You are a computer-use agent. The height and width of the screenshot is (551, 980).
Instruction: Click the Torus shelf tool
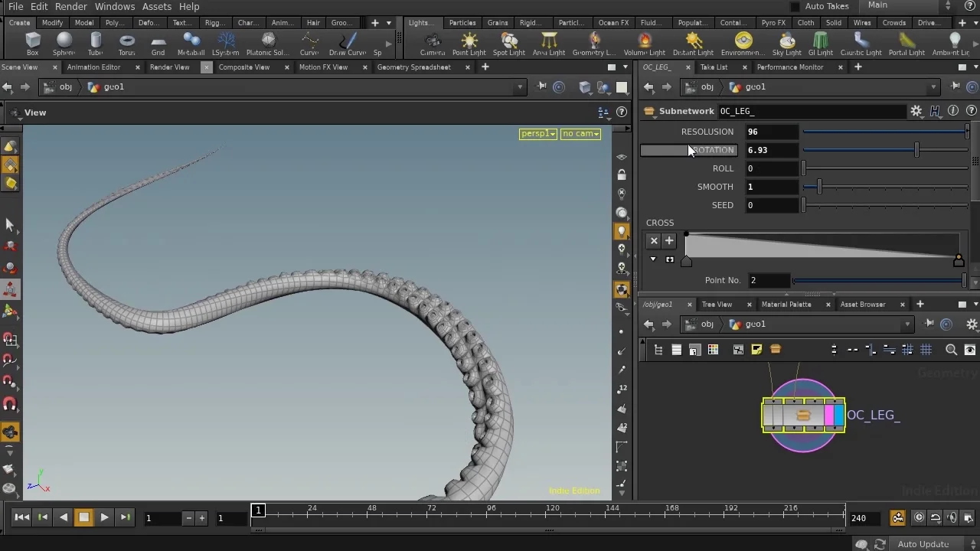click(126, 44)
